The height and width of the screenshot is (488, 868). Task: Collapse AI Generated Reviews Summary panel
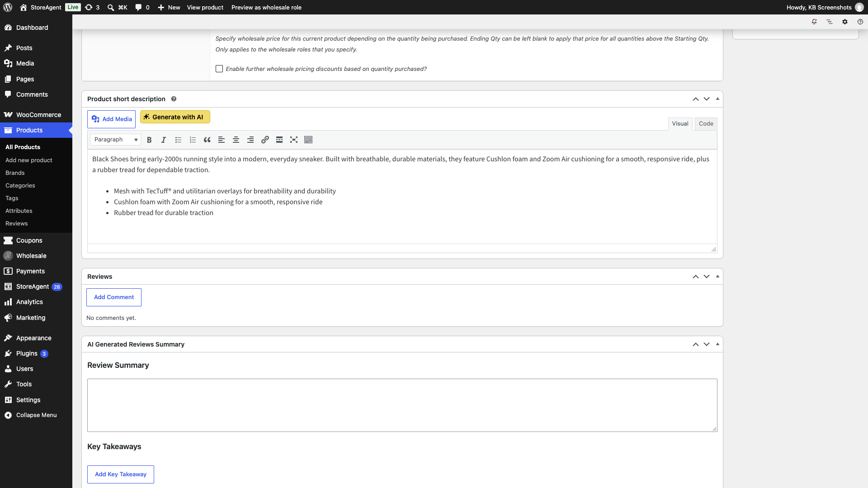tap(717, 344)
